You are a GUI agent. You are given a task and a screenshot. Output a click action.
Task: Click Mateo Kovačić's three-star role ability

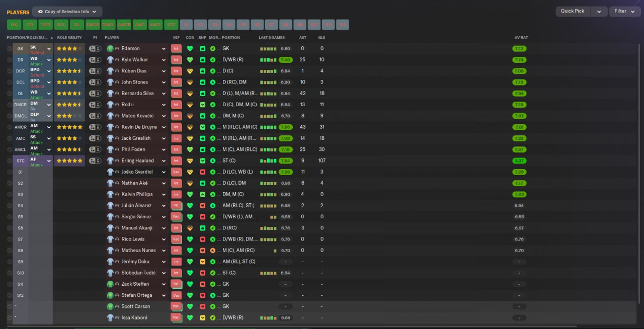coord(69,116)
